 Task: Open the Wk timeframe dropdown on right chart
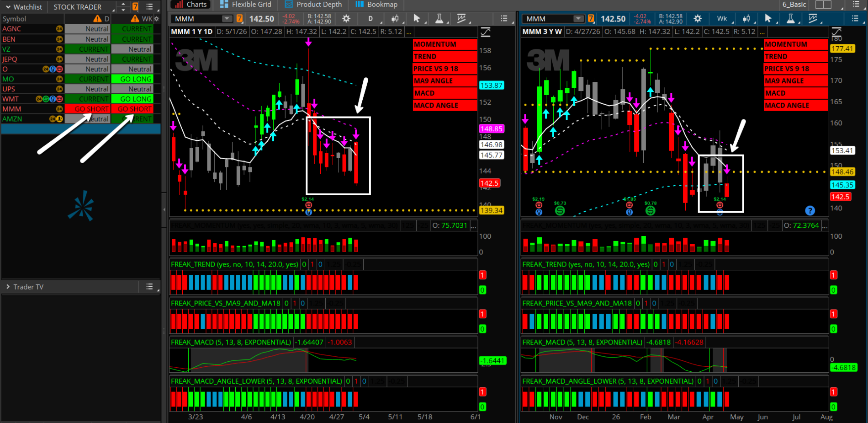click(x=724, y=19)
